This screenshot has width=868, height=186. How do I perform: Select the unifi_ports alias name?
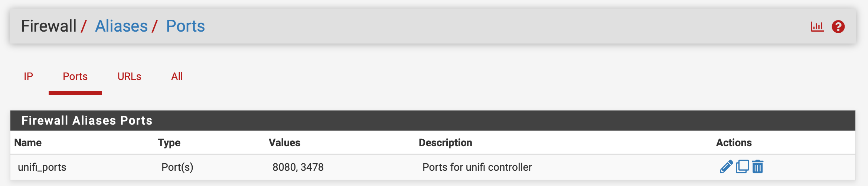click(42, 167)
